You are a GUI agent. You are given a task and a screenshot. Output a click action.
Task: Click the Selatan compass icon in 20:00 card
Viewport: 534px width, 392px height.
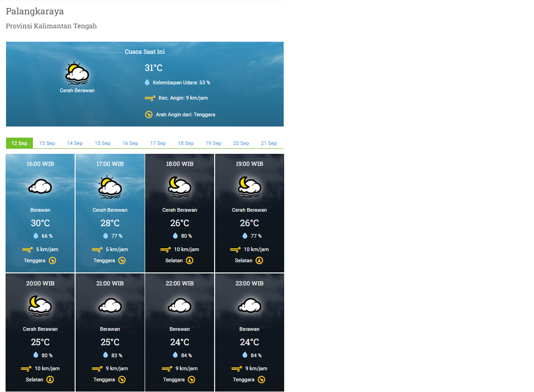click(x=50, y=380)
